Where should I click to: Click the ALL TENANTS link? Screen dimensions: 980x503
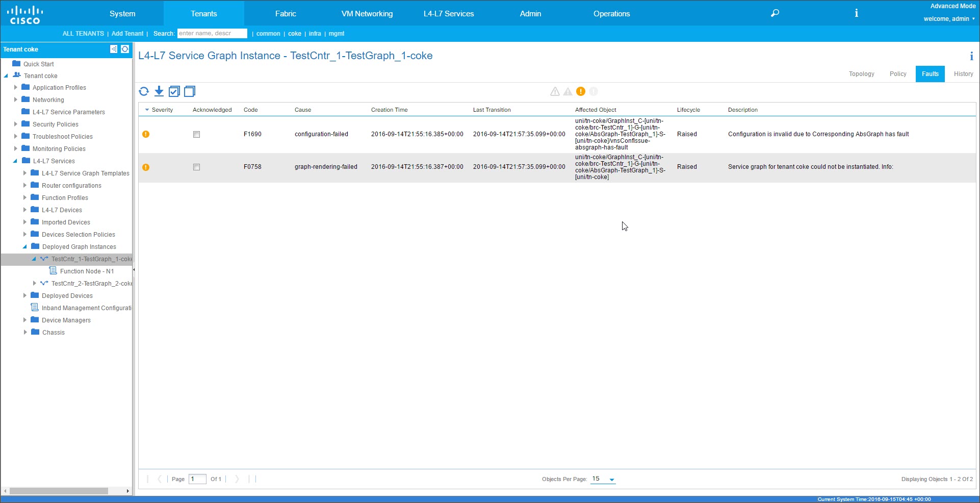click(x=83, y=34)
